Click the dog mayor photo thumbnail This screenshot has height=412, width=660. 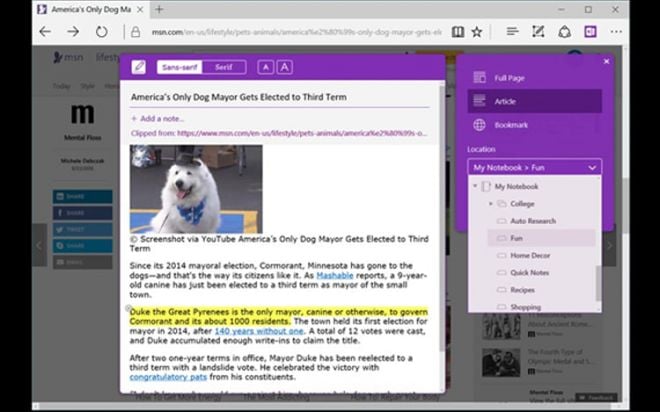[x=196, y=189]
